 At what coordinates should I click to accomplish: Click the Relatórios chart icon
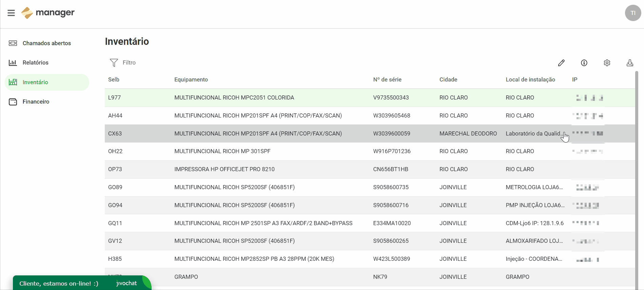point(13,62)
